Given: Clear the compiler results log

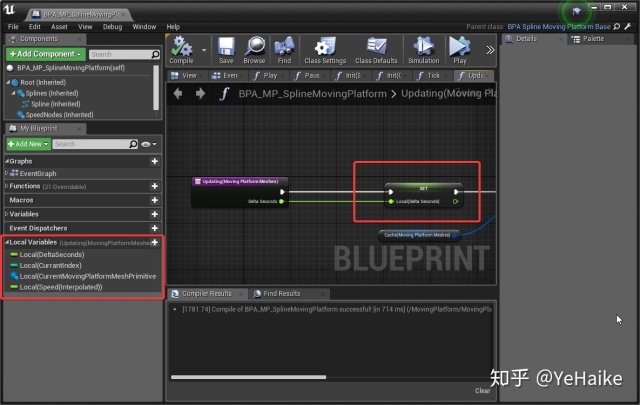Looking at the screenshot, I should (x=482, y=391).
